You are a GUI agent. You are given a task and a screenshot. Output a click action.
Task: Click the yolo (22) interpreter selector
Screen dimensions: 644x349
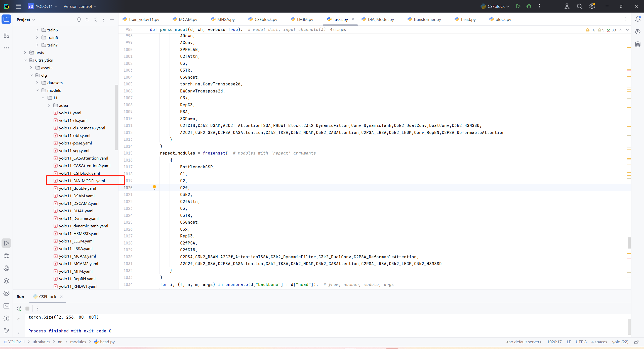pos(620,342)
